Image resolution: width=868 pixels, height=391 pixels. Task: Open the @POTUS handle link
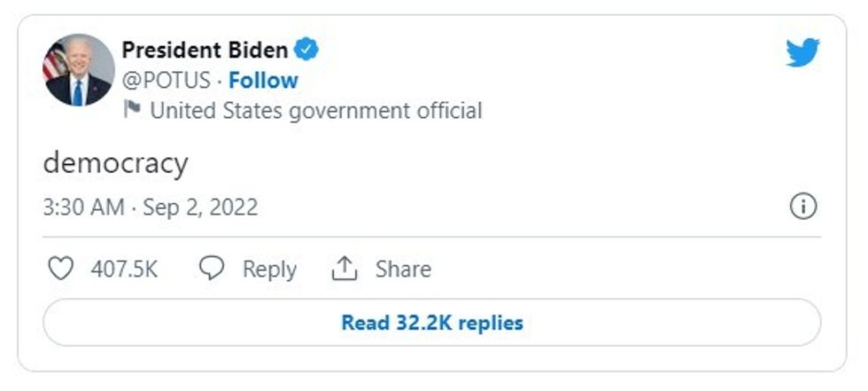click(166, 81)
